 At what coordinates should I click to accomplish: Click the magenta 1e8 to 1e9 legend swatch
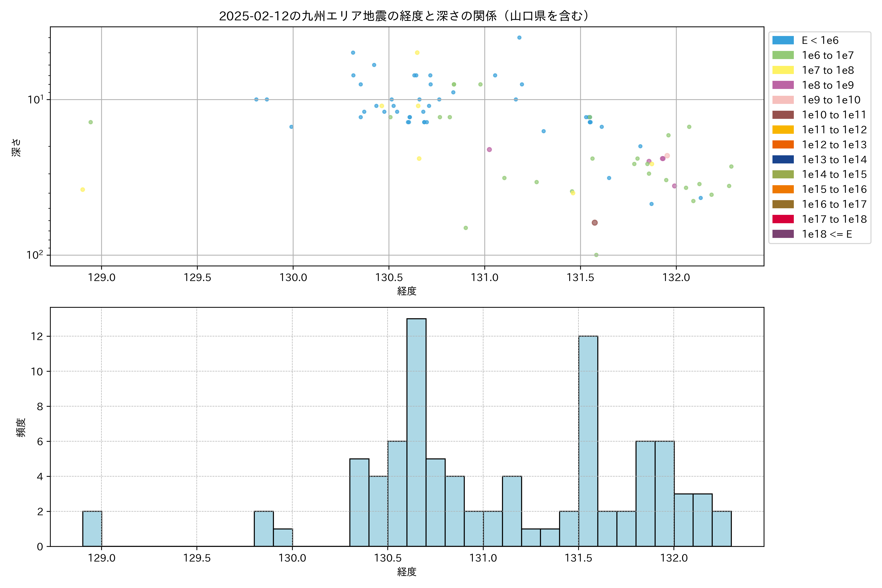[x=783, y=85]
